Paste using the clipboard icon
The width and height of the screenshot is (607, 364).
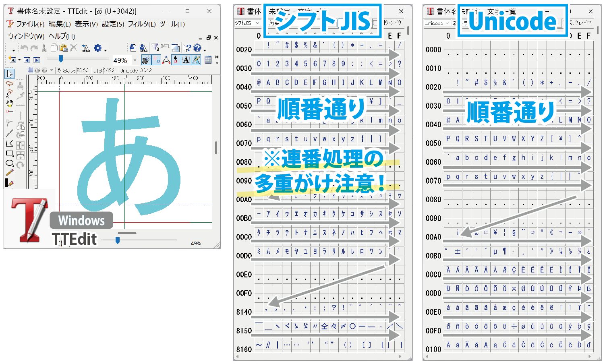(63, 48)
